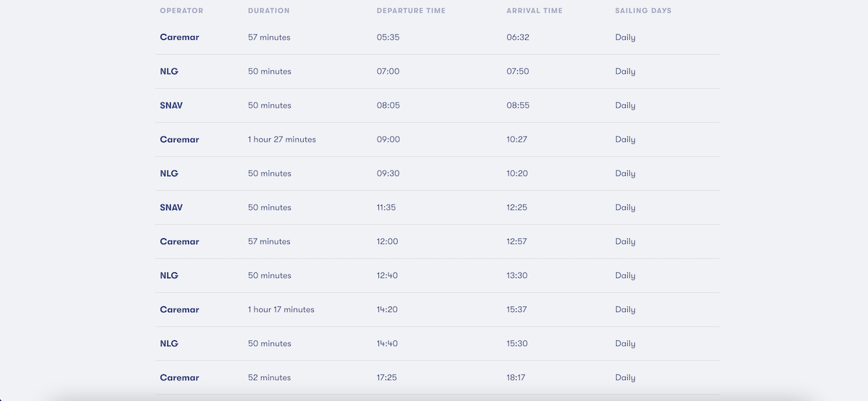
Task: Select the NLG row departing at 07:00
Action: pyautogui.click(x=437, y=72)
